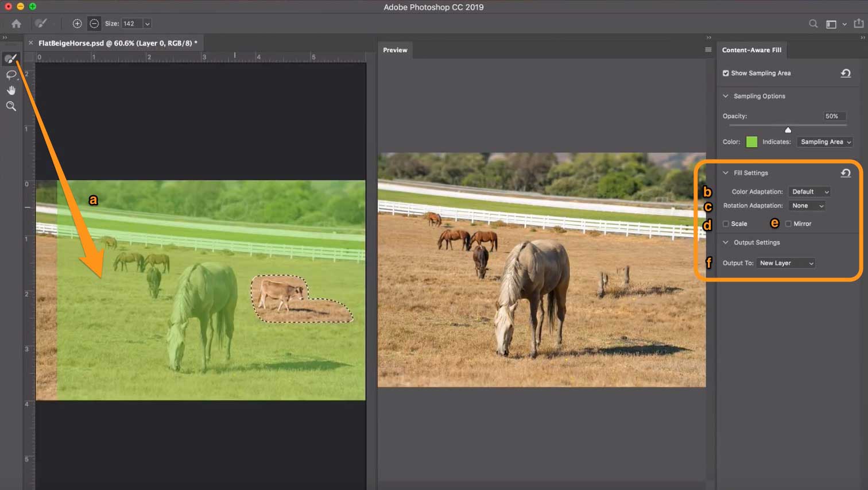868x490 pixels.
Task: Open Color Adaptation dropdown
Action: (809, 192)
